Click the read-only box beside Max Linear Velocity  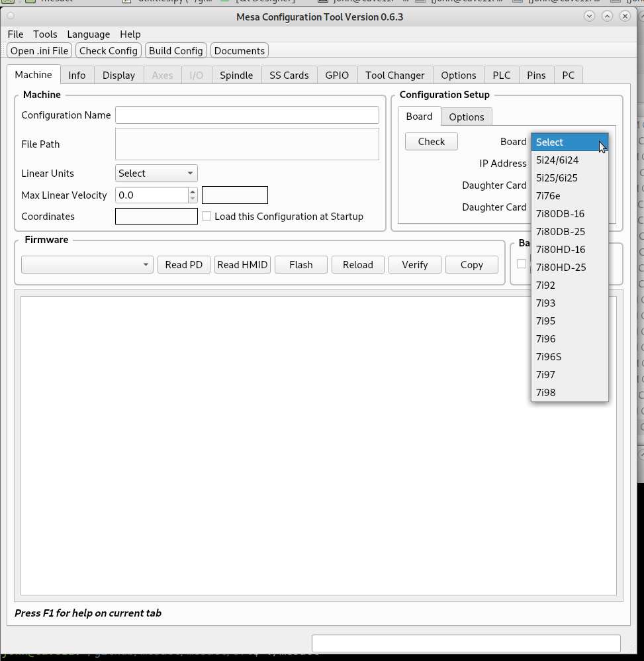click(x=234, y=195)
